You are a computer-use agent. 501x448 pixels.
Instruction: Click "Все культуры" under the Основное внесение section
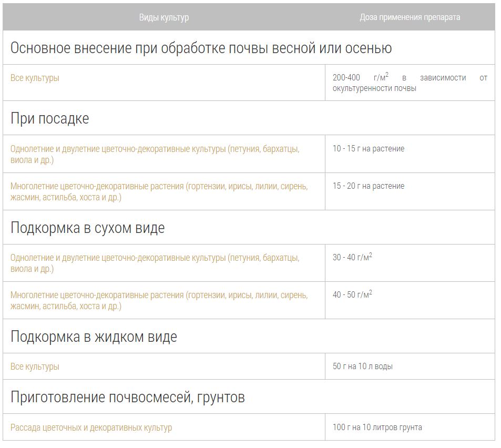coord(35,78)
